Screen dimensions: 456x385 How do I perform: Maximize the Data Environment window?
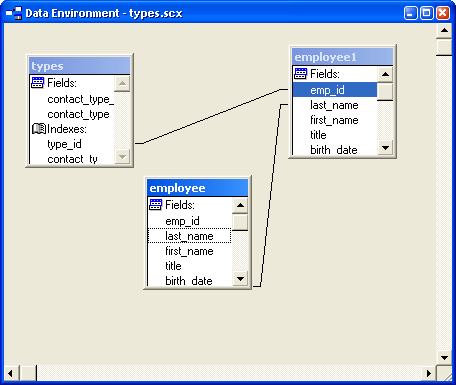(x=426, y=13)
